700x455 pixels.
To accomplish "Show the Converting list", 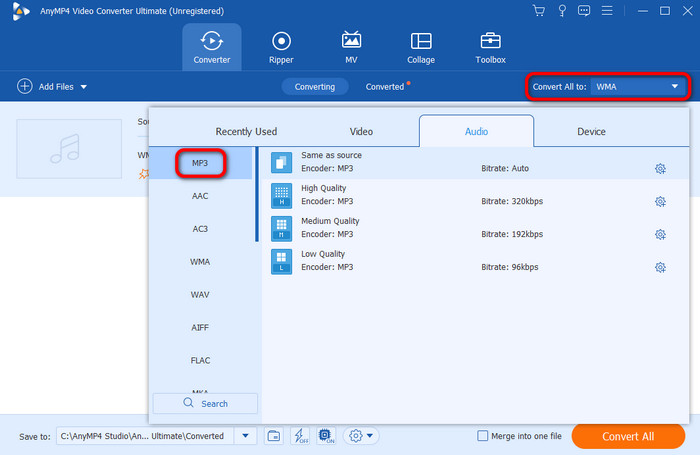I will pyautogui.click(x=315, y=87).
